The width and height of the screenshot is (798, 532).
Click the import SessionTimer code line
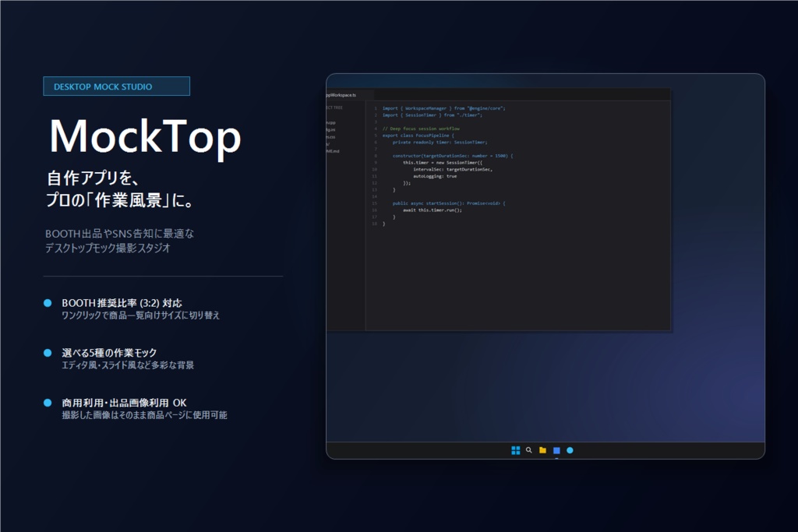432,115
